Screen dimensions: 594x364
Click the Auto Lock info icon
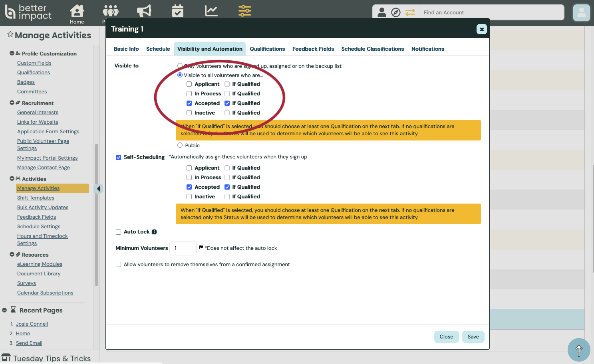[154, 232]
